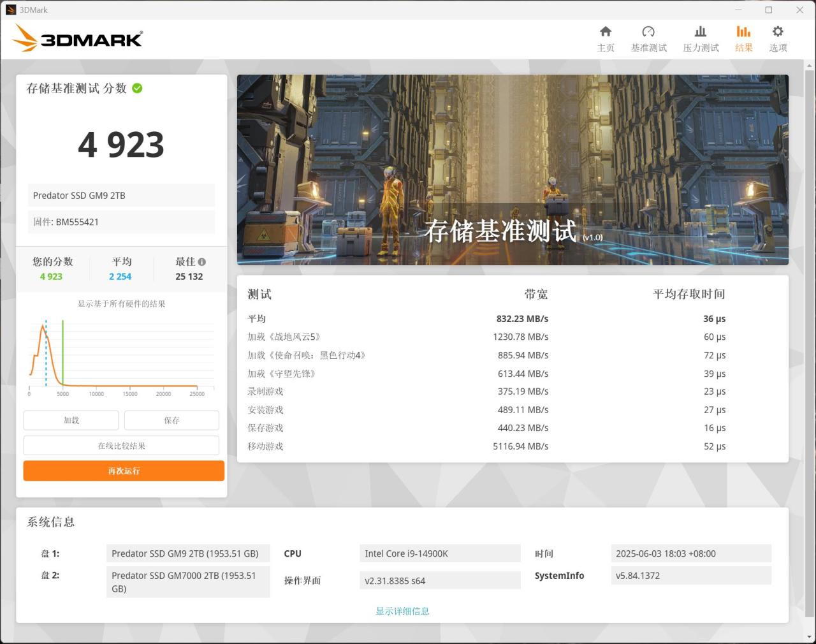Open the 主页 home icon

coord(606,31)
